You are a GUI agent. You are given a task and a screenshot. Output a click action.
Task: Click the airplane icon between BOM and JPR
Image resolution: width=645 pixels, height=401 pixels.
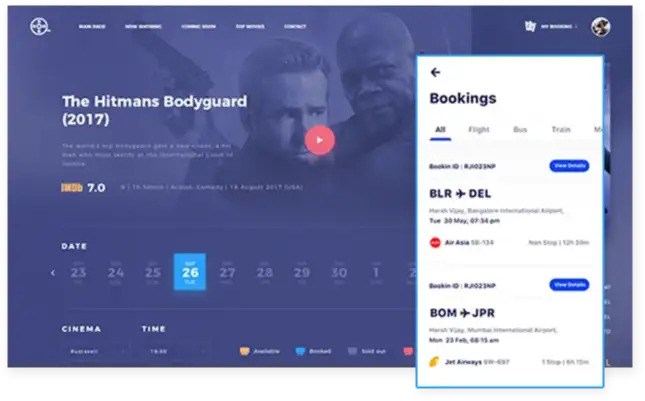[x=465, y=313]
